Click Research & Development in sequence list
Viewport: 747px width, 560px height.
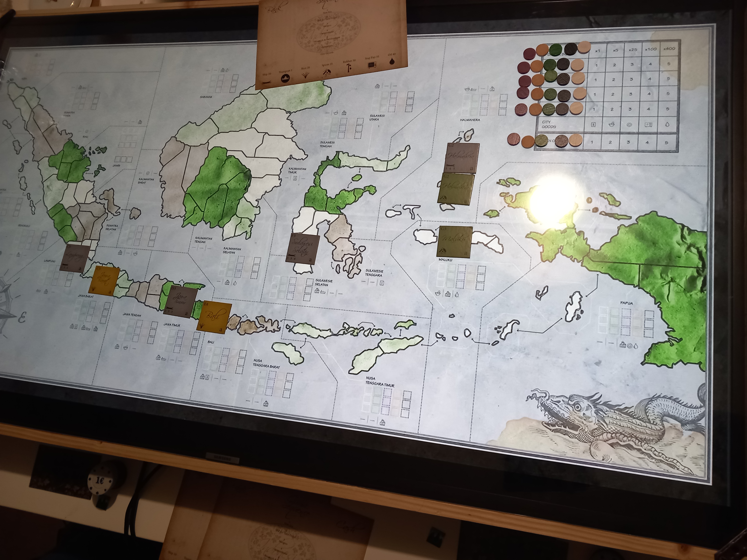[327, 40]
